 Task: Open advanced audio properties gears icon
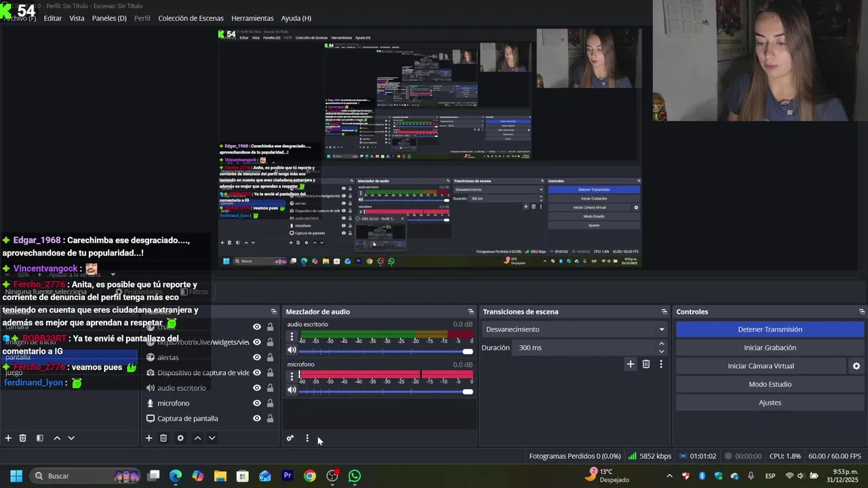click(x=290, y=438)
